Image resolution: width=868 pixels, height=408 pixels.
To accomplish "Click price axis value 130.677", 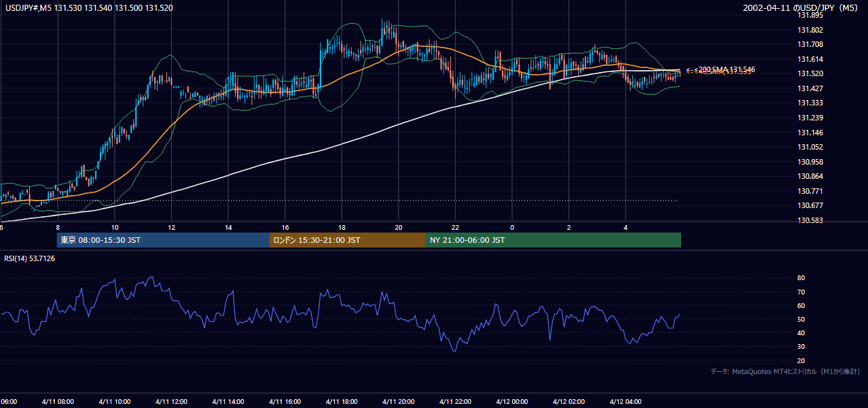I will click(x=810, y=205).
